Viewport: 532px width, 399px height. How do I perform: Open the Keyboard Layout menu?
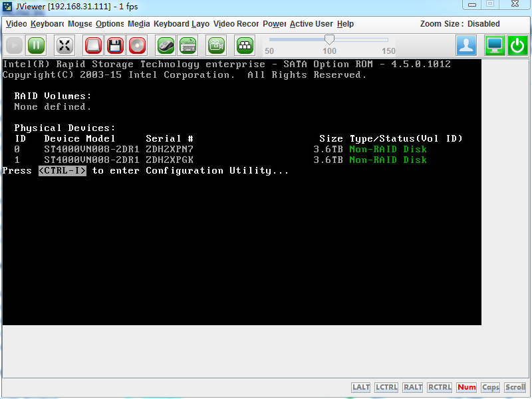click(182, 24)
